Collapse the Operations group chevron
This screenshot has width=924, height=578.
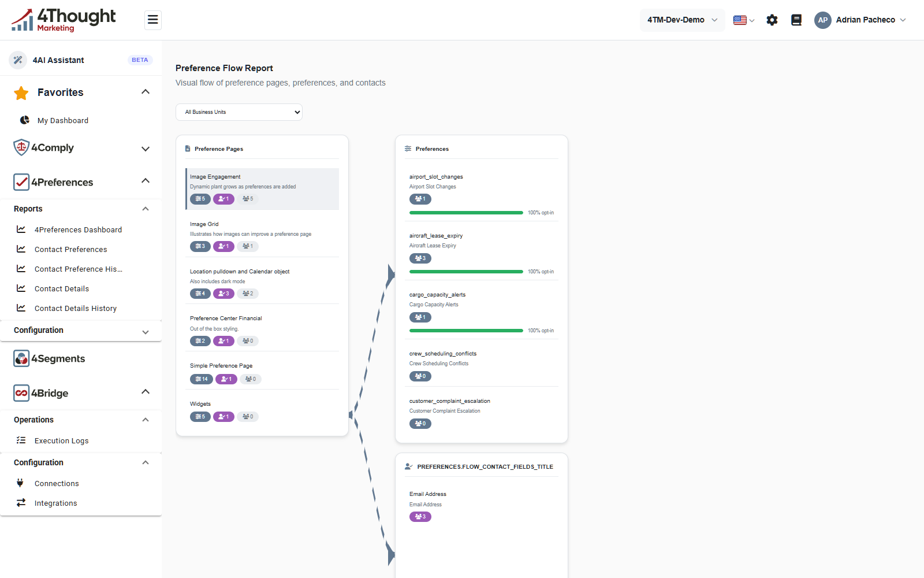coord(146,420)
